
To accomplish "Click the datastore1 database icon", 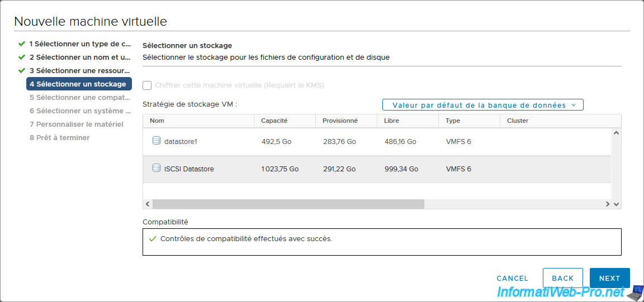I will tap(157, 141).
